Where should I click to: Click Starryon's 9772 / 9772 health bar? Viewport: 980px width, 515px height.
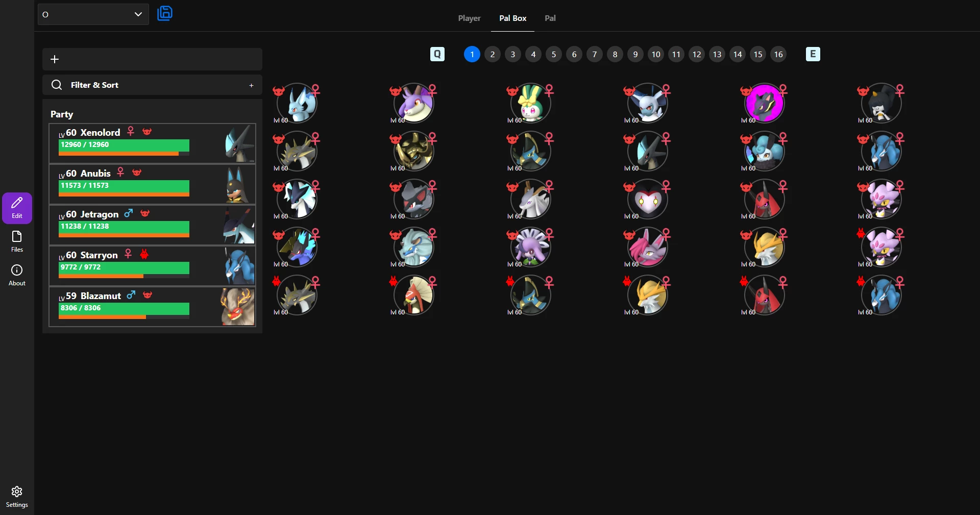[x=124, y=268]
